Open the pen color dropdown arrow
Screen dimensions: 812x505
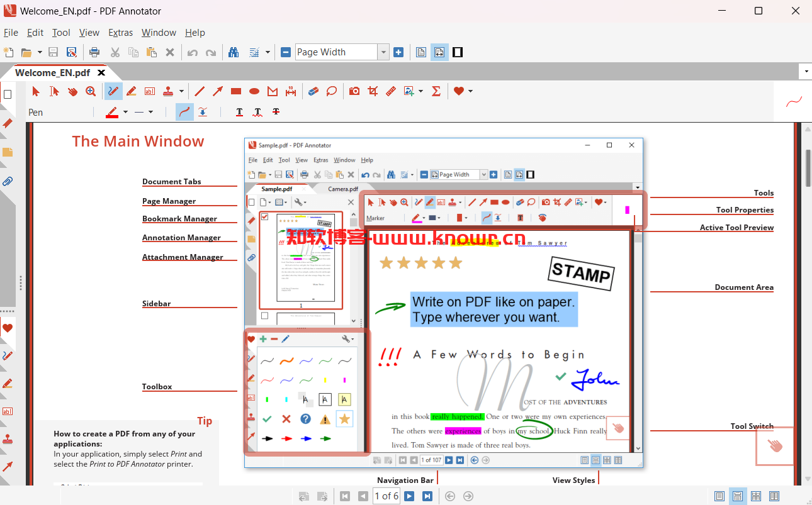coord(125,112)
